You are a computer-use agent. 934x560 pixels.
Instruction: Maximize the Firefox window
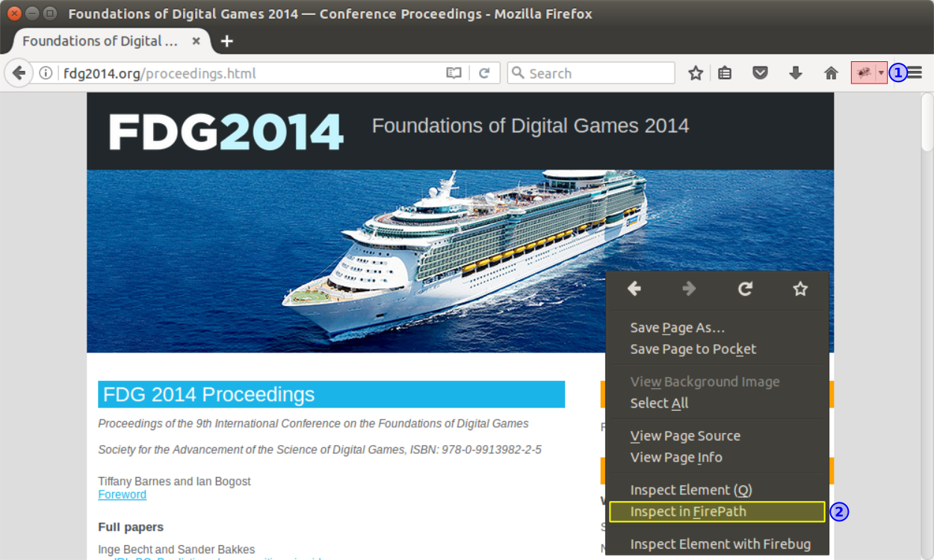50,13
